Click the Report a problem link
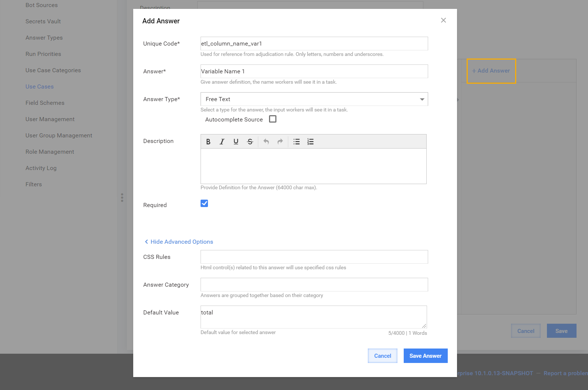 [565, 373]
